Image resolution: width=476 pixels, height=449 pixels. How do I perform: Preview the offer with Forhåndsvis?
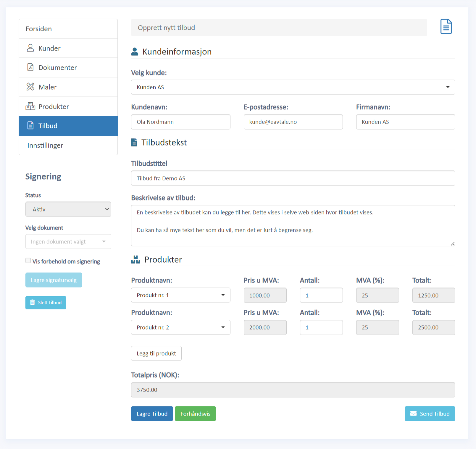195,414
